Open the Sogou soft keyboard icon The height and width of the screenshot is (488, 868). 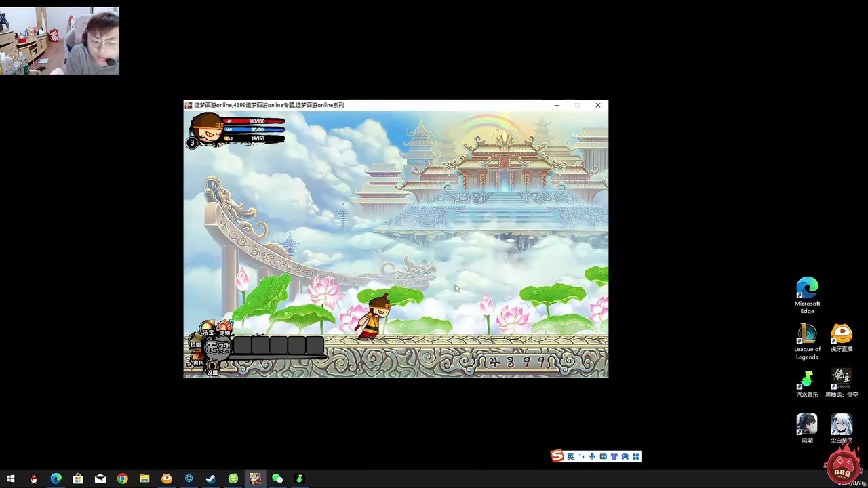(603, 456)
